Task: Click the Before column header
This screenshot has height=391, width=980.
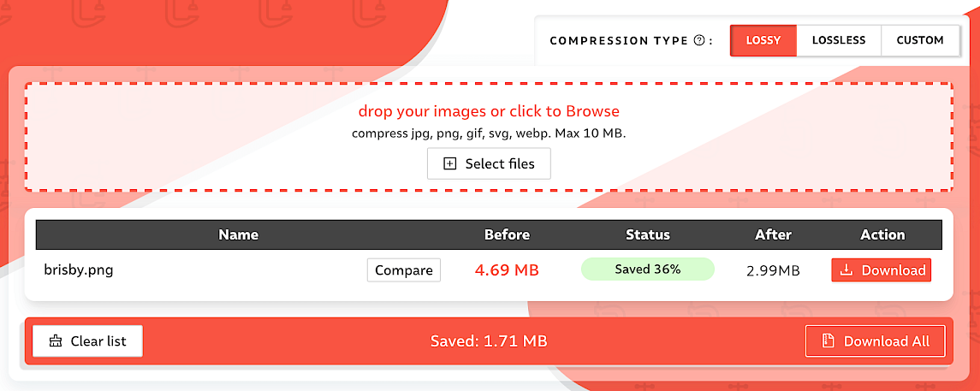Action: (507, 234)
